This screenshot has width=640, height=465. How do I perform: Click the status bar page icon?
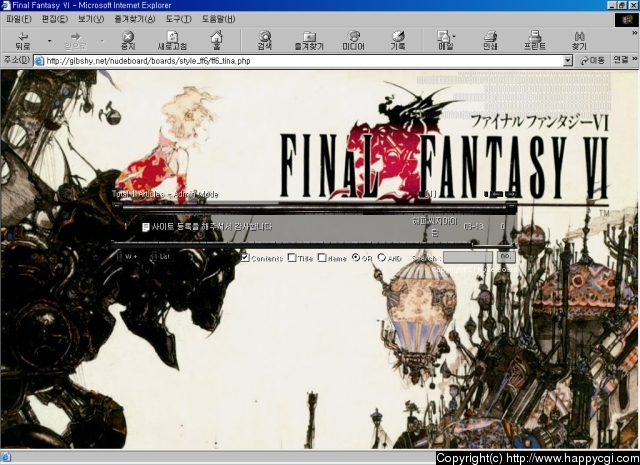(6, 457)
